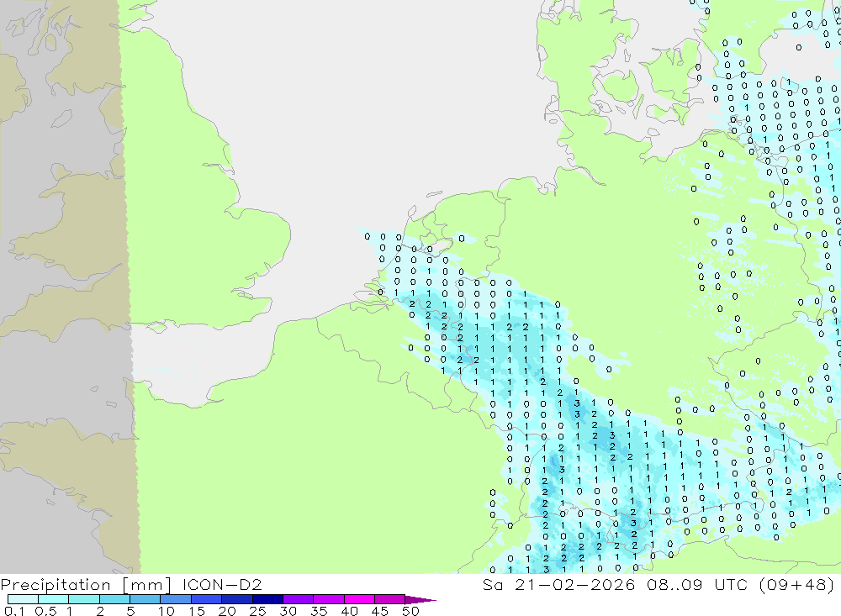Click the 30–35 mm purple legend swatch

[x=299, y=599]
